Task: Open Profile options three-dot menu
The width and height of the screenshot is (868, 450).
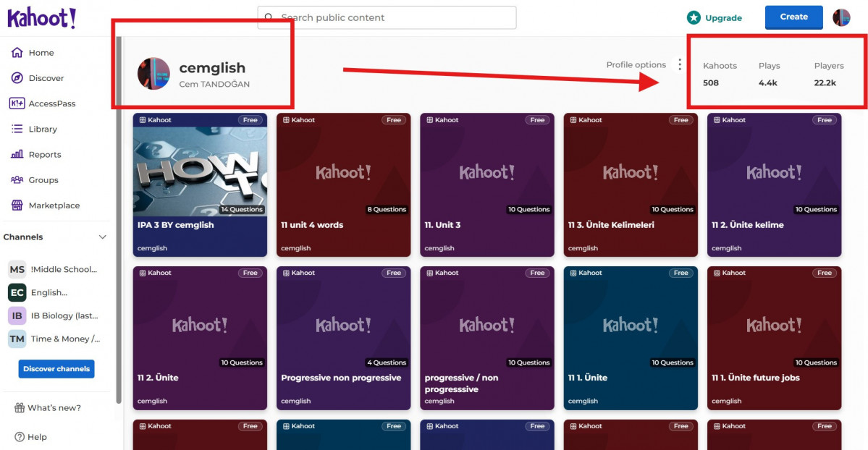Action: pyautogui.click(x=679, y=65)
